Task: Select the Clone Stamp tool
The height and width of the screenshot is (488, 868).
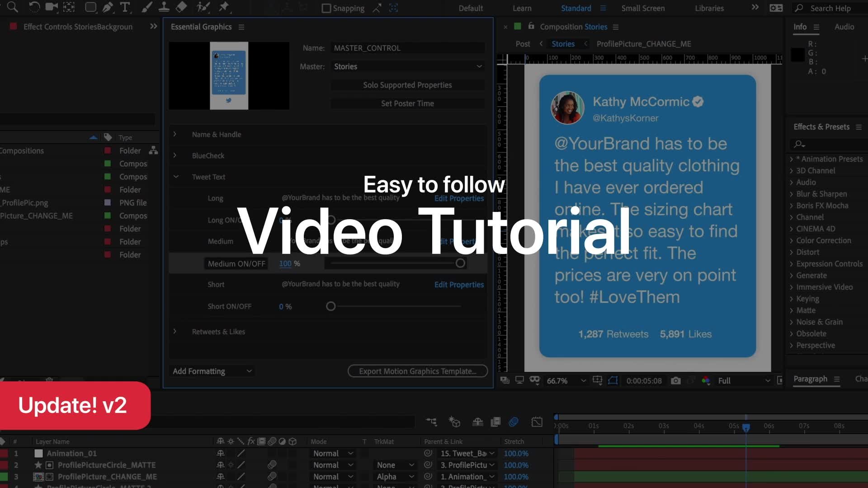Action: 164,7
